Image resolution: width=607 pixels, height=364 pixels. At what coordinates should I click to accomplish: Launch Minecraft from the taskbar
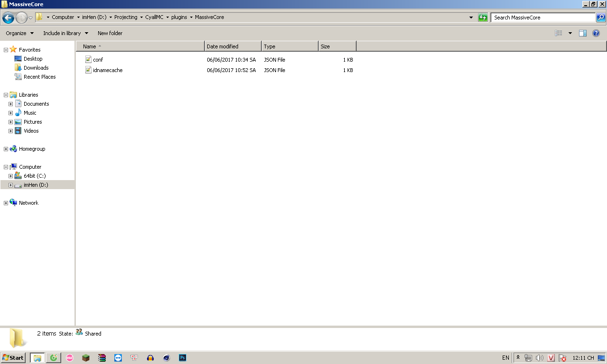(86, 358)
